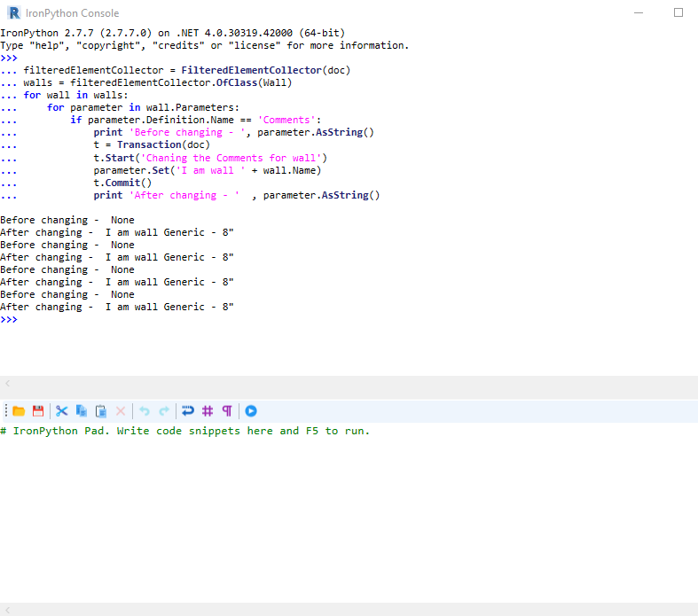Click the 't.Commit()' line

coord(122,183)
